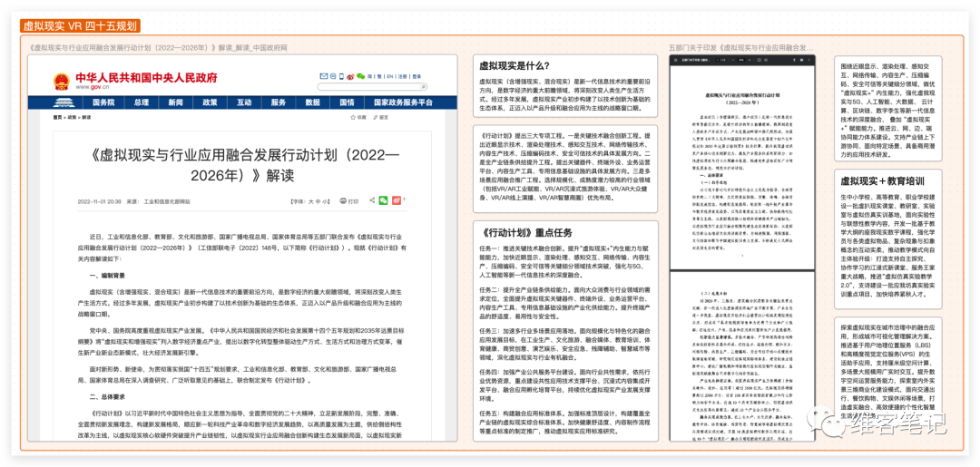Viewport: 980px width, 467px height.
Task: Switch site to simplified Chinese 简
Action: pyautogui.click(x=370, y=76)
